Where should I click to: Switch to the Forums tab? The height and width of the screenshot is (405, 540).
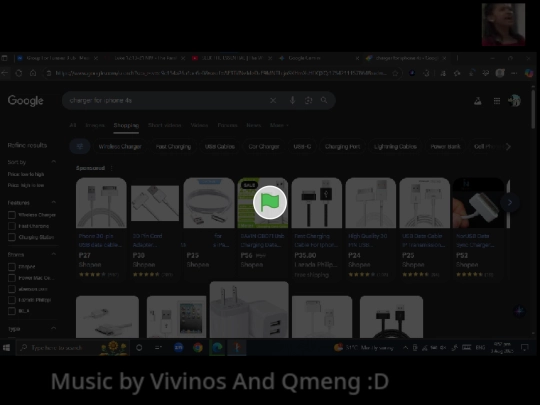pyautogui.click(x=227, y=125)
